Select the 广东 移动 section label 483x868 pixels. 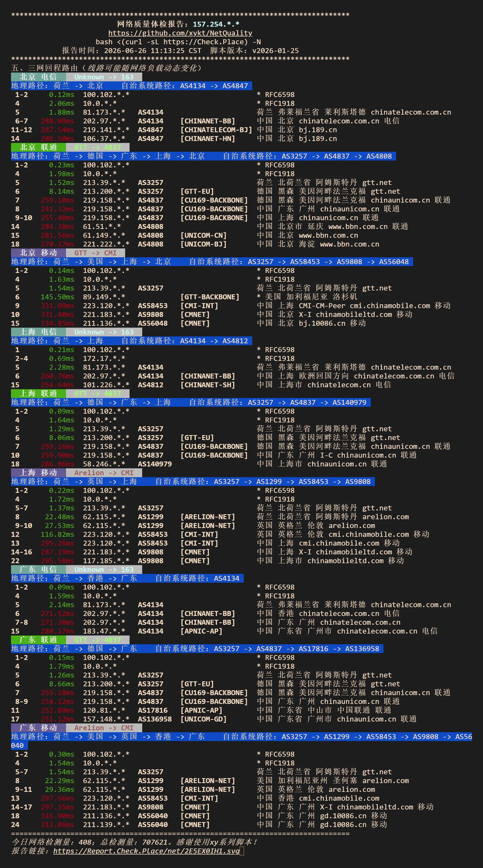point(38,728)
